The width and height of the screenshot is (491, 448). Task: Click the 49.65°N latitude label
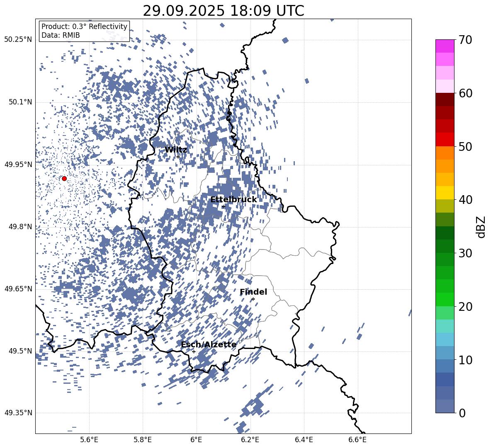18,289
